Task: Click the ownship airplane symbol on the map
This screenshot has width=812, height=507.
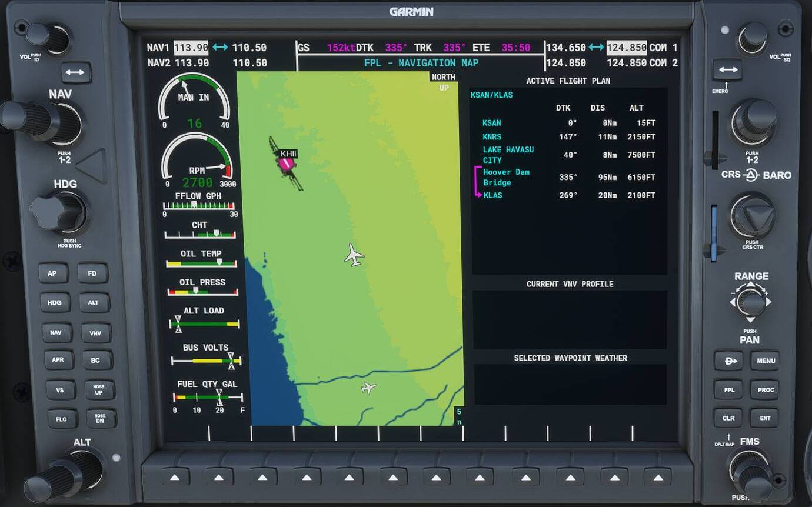Action: 355,256
